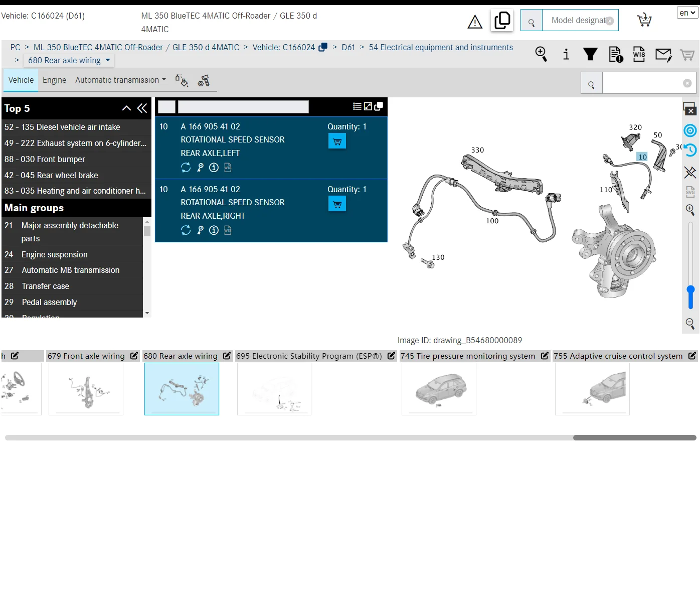Viewport: 700px width, 605px height.
Task: Zoom in the drawing with the magnifier plus
Action: pyautogui.click(x=690, y=210)
